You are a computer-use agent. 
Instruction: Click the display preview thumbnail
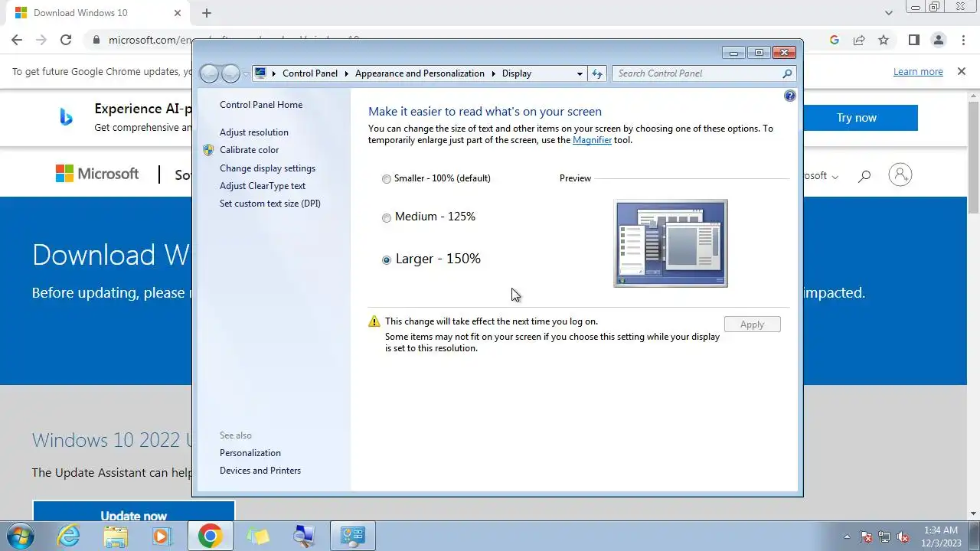point(671,243)
